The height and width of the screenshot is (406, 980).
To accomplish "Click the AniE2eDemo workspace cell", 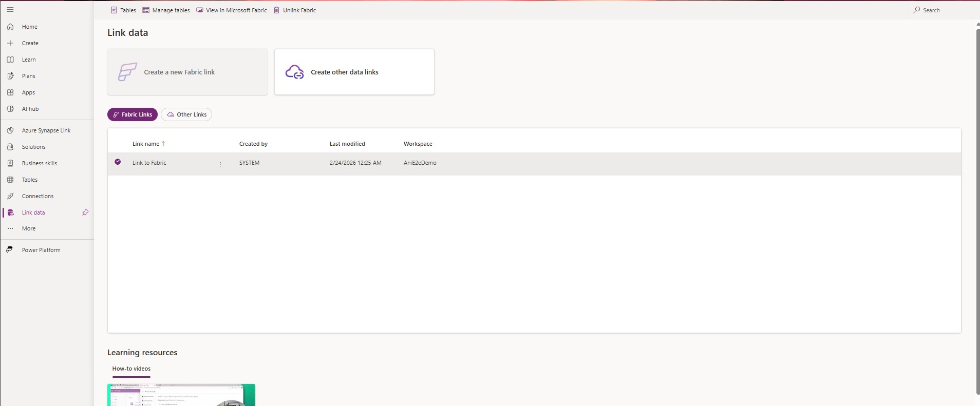I will pos(420,163).
